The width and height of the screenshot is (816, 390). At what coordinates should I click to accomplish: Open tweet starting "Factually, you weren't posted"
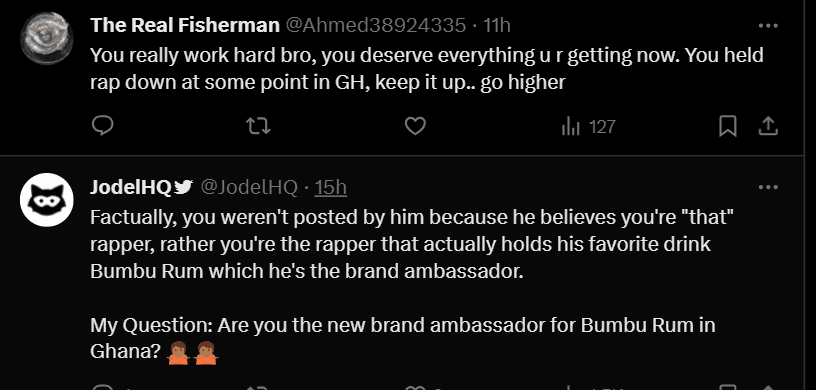[412, 284]
